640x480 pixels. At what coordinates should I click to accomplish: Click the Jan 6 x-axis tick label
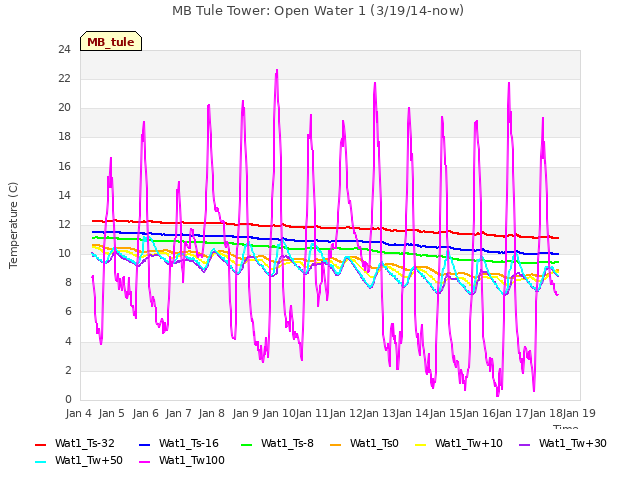(145, 413)
